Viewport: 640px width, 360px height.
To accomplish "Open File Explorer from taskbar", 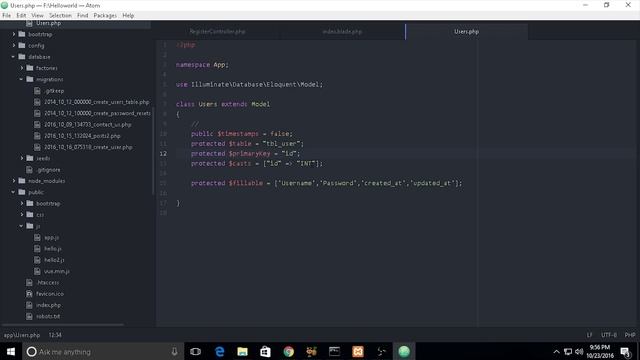I will (242, 351).
